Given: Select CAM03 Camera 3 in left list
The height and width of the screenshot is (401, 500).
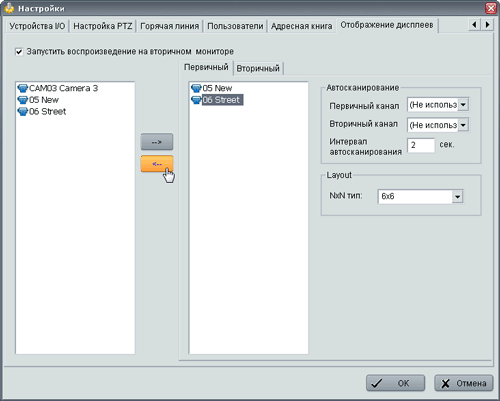Looking at the screenshot, I should [63, 88].
